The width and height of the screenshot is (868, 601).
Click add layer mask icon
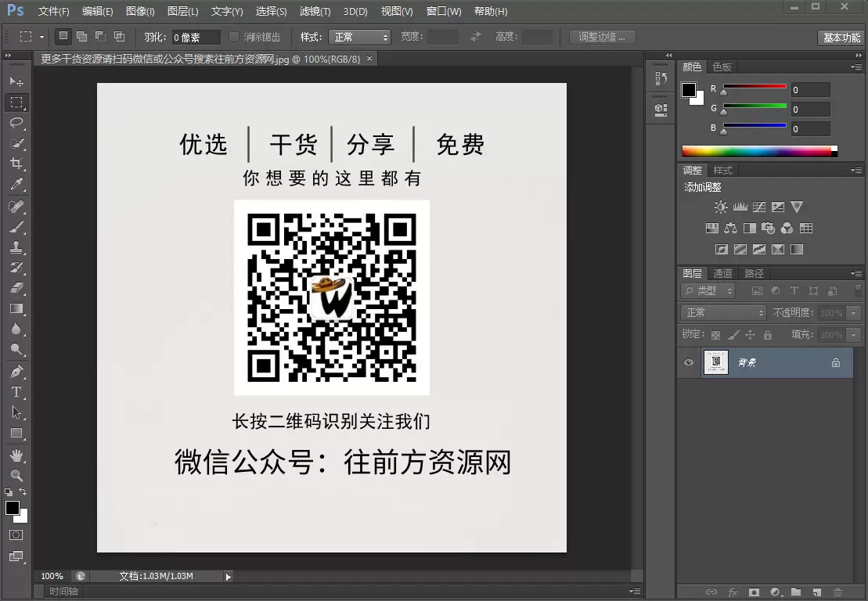[754, 592]
